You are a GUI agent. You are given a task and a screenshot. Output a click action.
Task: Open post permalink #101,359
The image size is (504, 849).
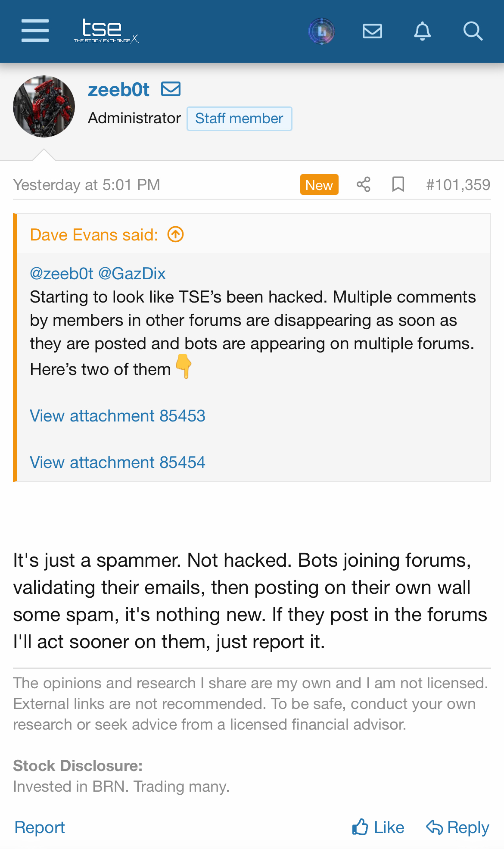(458, 185)
